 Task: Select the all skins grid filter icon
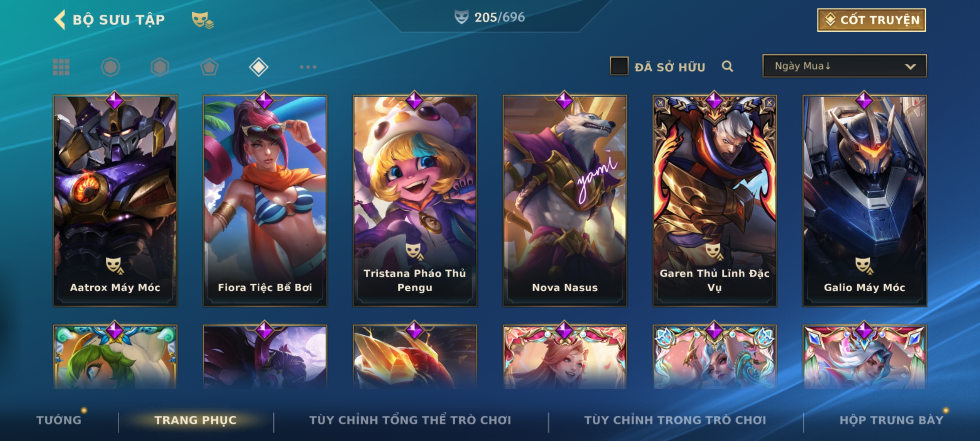click(x=61, y=67)
